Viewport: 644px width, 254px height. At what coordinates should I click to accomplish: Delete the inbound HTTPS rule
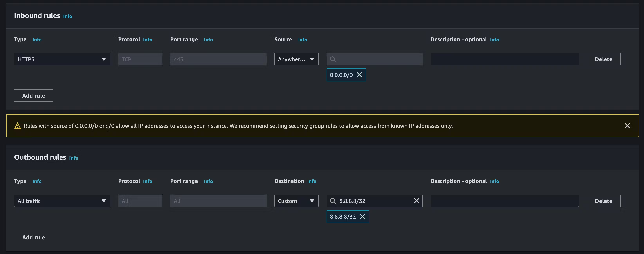pos(603,59)
